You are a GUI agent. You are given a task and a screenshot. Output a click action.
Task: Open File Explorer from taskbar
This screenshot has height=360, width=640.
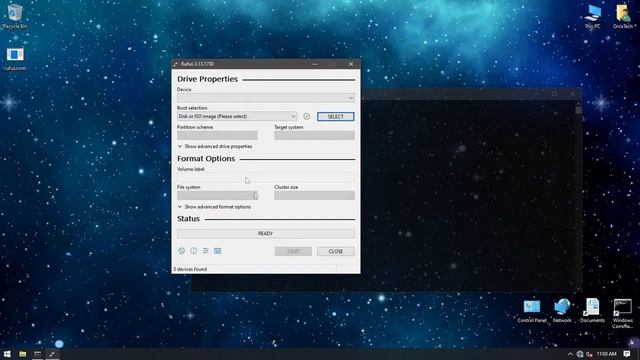click(x=22, y=354)
